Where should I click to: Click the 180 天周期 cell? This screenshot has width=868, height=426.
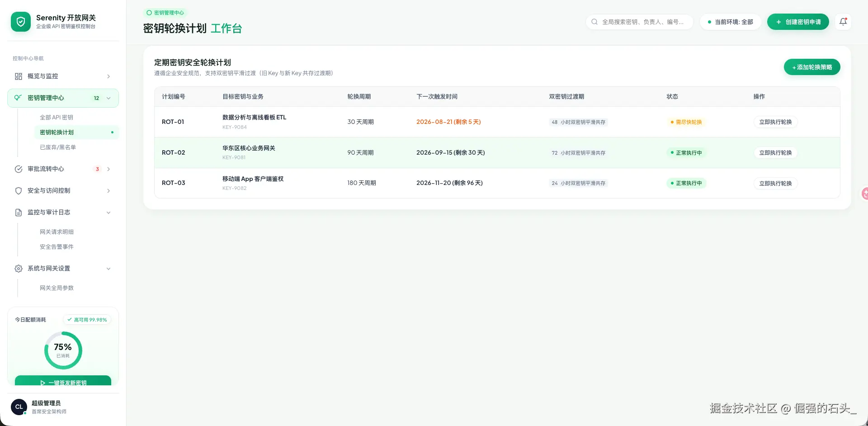(x=362, y=183)
